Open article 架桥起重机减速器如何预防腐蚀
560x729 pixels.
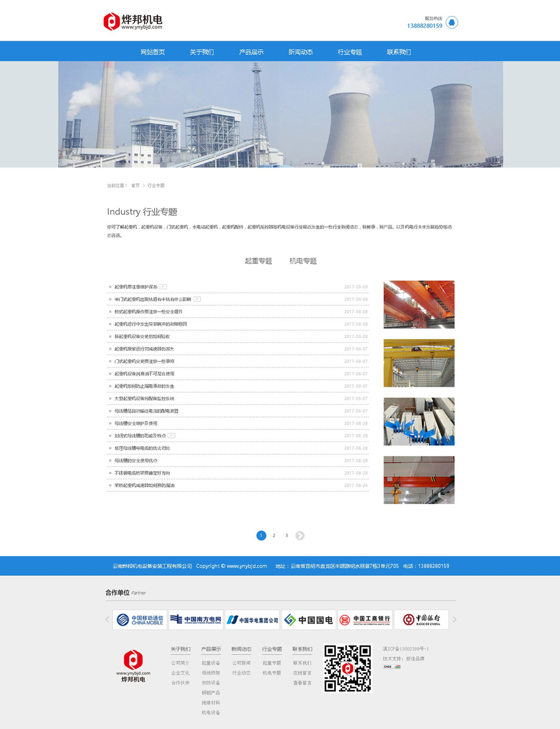[x=145, y=485]
